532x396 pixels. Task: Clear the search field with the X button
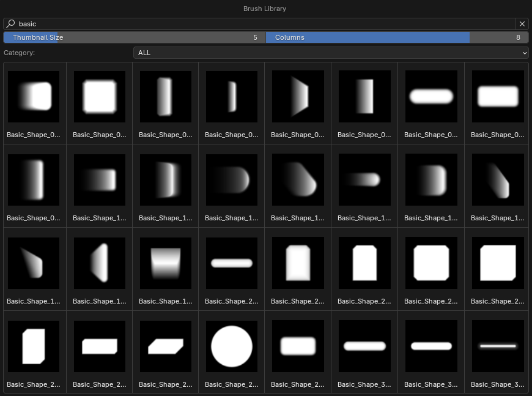pyautogui.click(x=522, y=24)
